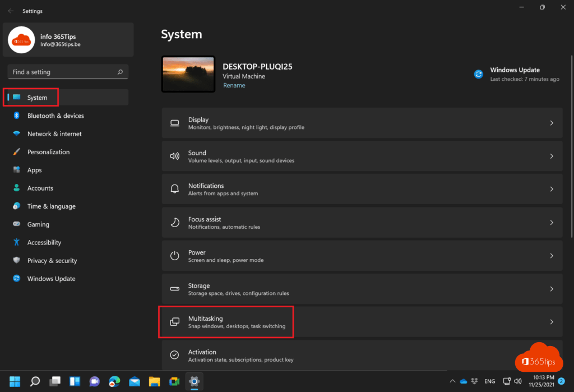Click the Storage drive icon
574x392 pixels.
click(175, 289)
